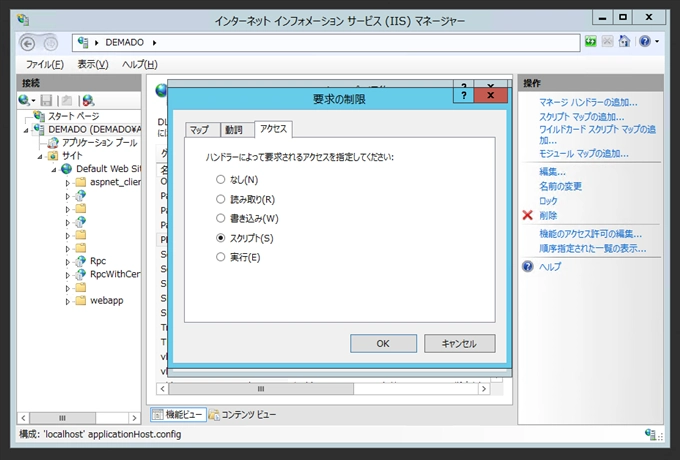Click the ロック action link
Viewport: 680px width, 460px height.
click(x=548, y=201)
